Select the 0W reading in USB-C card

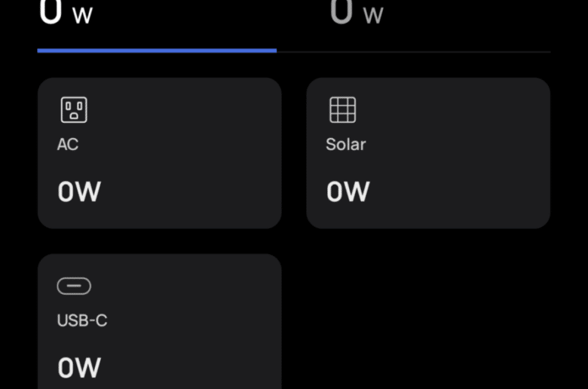pyautogui.click(x=79, y=367)
